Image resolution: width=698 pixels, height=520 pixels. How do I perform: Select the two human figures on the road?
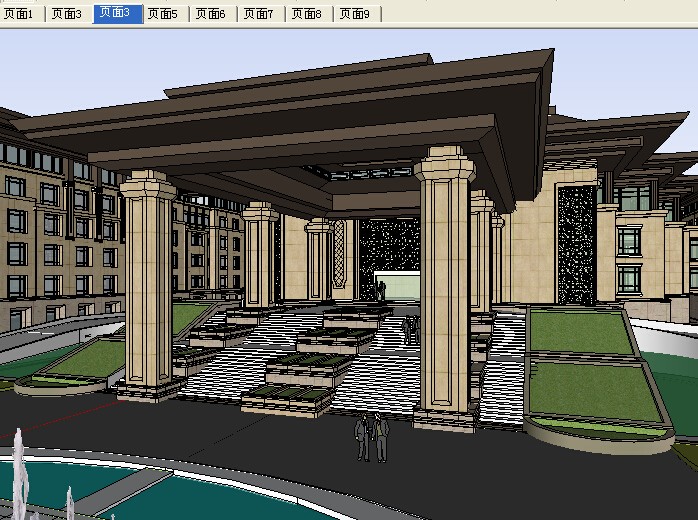point(372,437)
